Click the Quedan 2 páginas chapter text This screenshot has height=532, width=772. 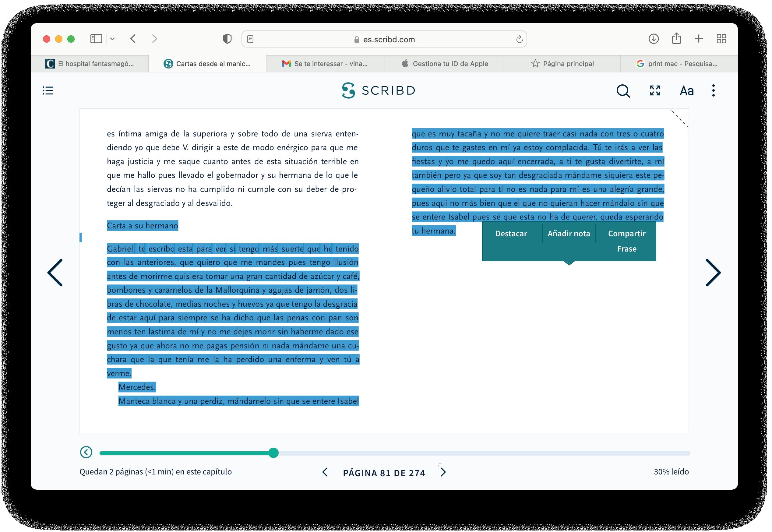tap(155, 472)
